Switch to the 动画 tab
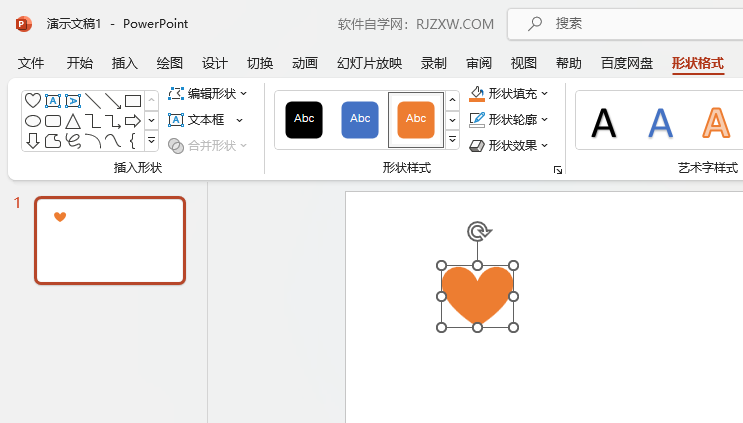 305,63
